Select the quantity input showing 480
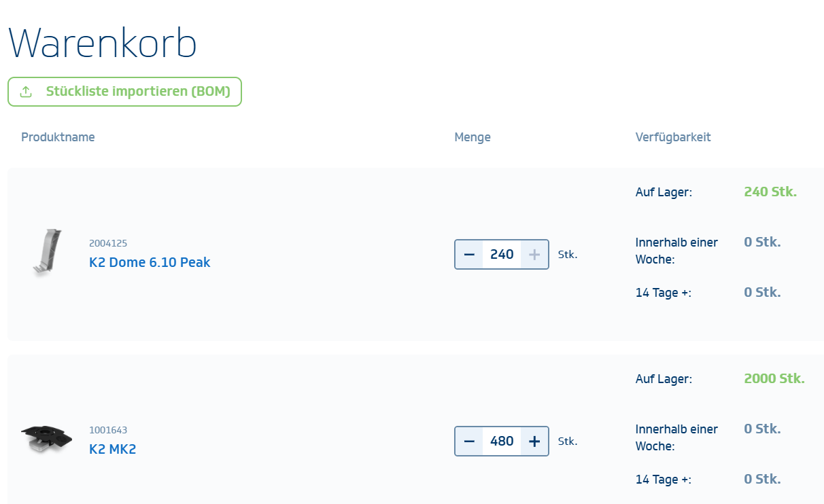Screen dimensions: 824x504 click(x=502, y=442)
